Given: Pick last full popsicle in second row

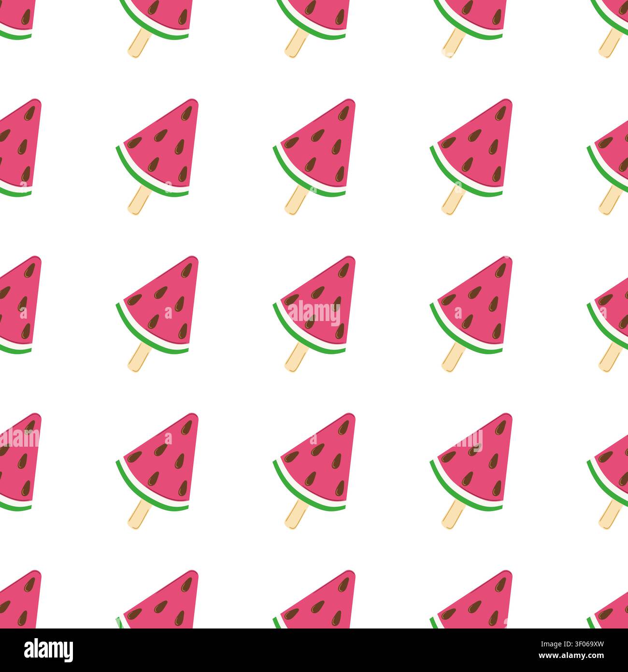Looking at the screenshot, I should point(471,157).
